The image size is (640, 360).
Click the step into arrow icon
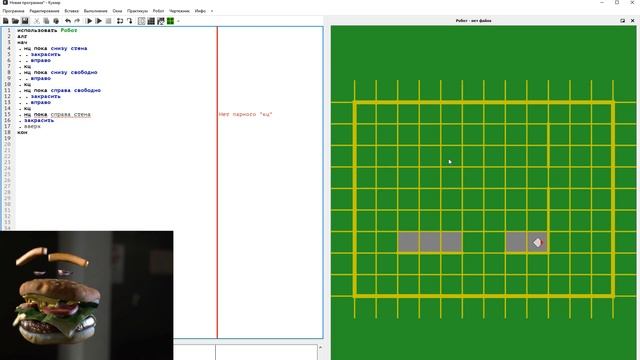tap(130, 21)
